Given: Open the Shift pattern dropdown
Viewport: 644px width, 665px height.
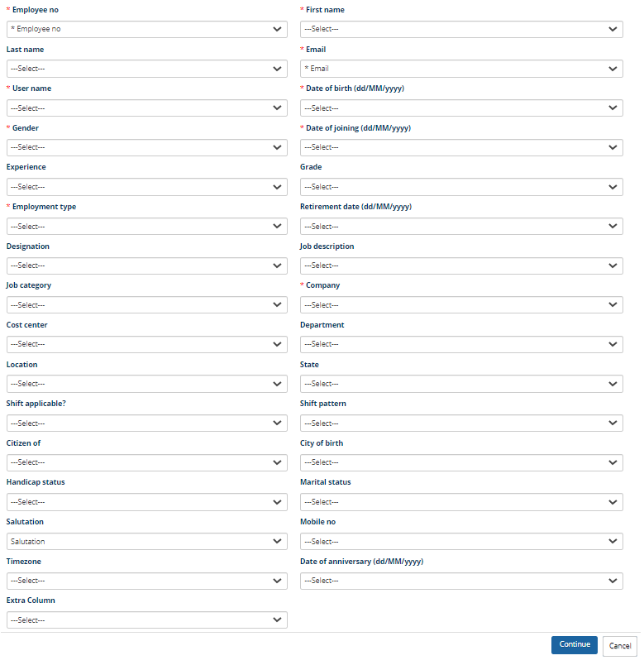Looking at the screenshot, I should point(461,423).
